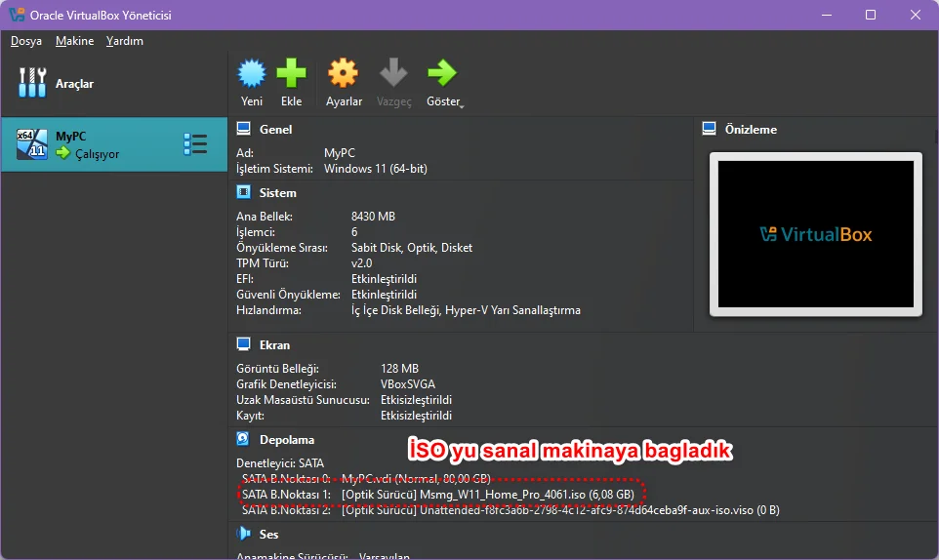The height and width of the screenshot is (560, 939).
Task: Click the '128 MB' video memory value
Action: pos(399,369)
